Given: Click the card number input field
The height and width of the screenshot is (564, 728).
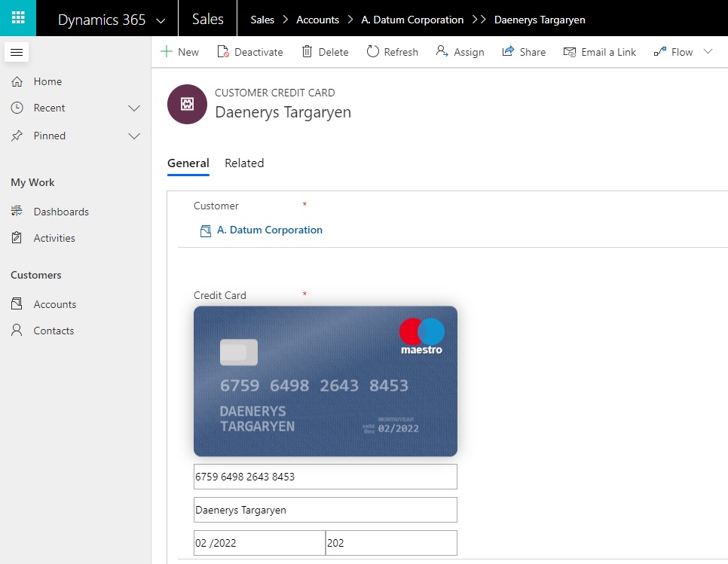Looking at the screenshot, I should pos(326,477).
